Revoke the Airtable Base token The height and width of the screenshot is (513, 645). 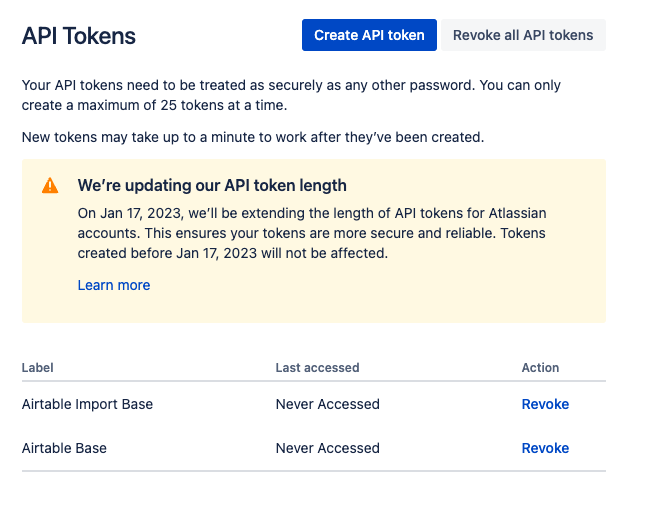point(545,448)
